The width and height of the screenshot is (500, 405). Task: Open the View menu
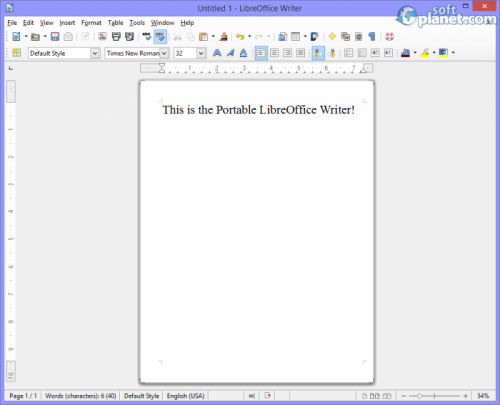pos(46,23)
